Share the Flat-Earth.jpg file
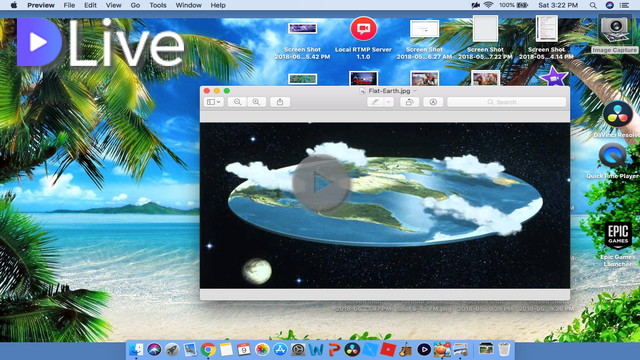640x360 pixels. (280, 102)
